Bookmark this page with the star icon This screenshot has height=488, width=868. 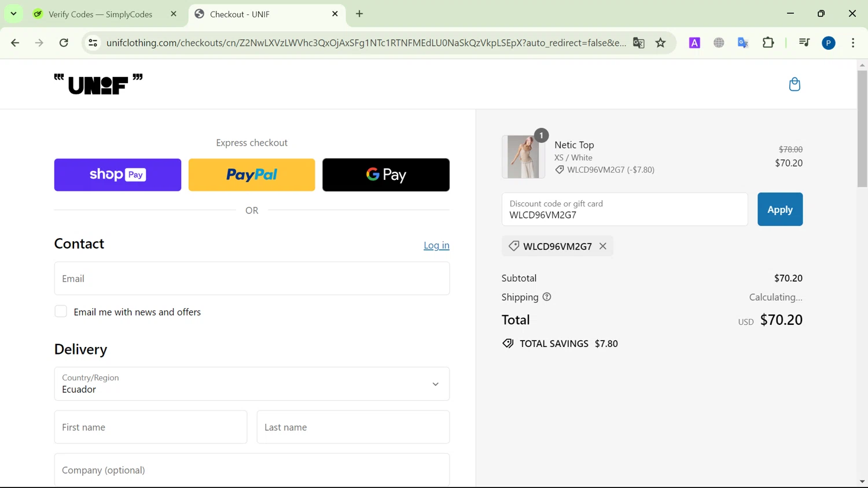click(x=661, y=43)
